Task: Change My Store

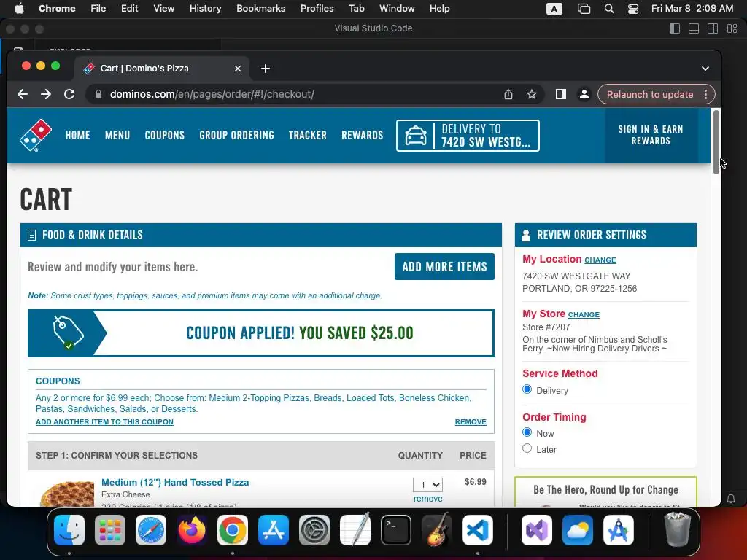Action: [x=584, y=315]
